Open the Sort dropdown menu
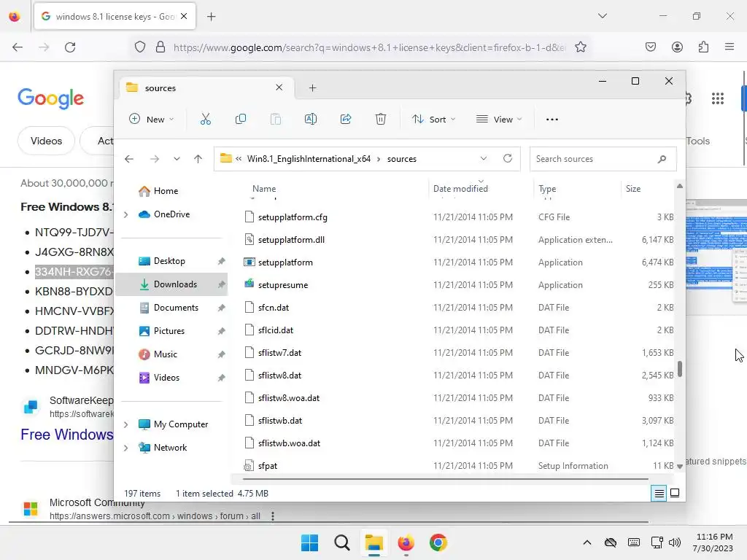Image resolution: width=747 pixels, height=560 pixels. pyautogui.click(x=433, y=119)
